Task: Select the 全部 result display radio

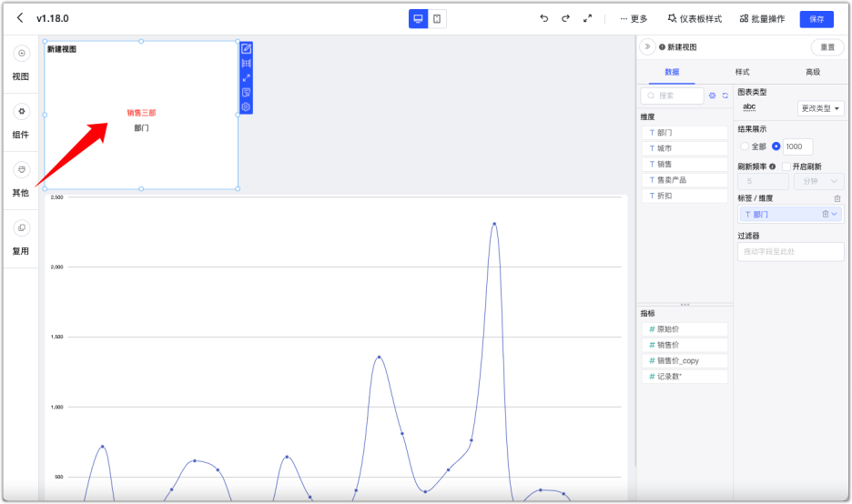Action: pyautogui.click(x=745, y=146)
